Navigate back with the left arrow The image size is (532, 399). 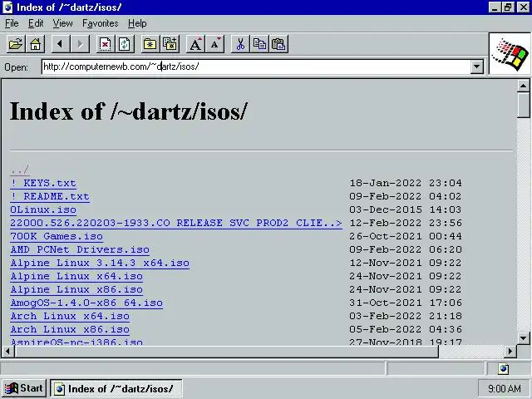61,44
